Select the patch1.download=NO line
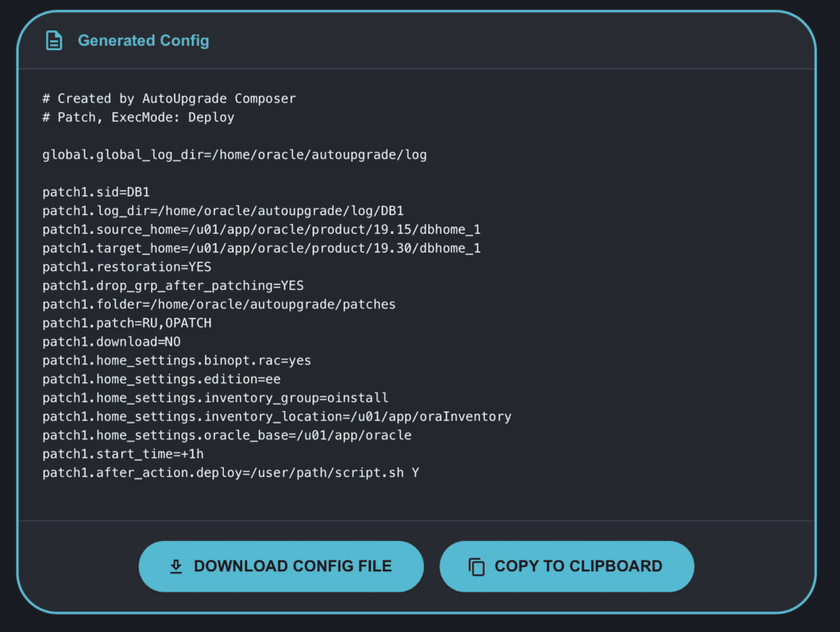This screenshot has height=632, width=840. 112,341
